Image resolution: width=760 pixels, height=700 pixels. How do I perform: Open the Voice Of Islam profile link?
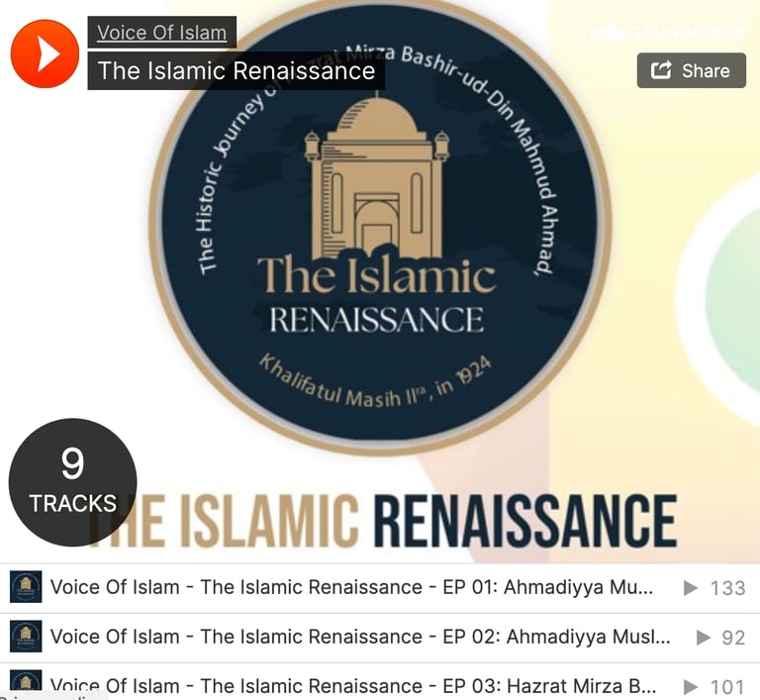click(162, 33)
